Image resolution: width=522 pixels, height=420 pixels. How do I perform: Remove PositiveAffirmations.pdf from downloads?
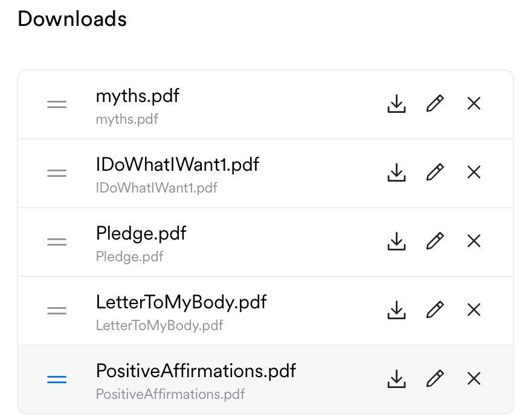(474, 380)
